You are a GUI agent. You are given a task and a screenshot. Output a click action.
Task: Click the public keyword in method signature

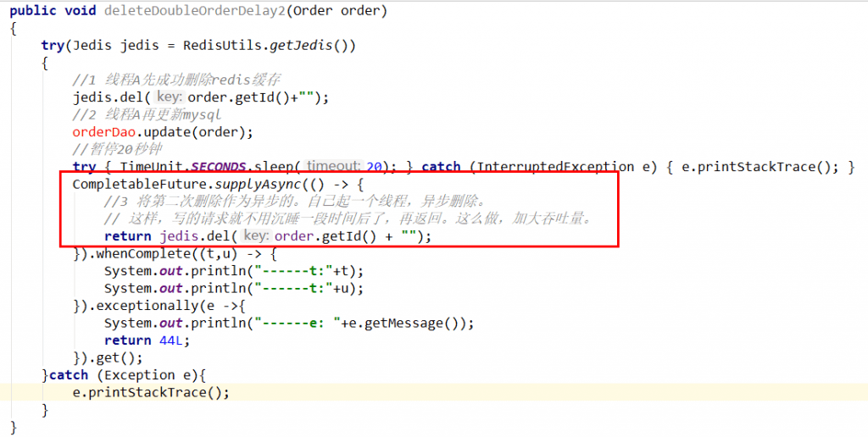33,11
